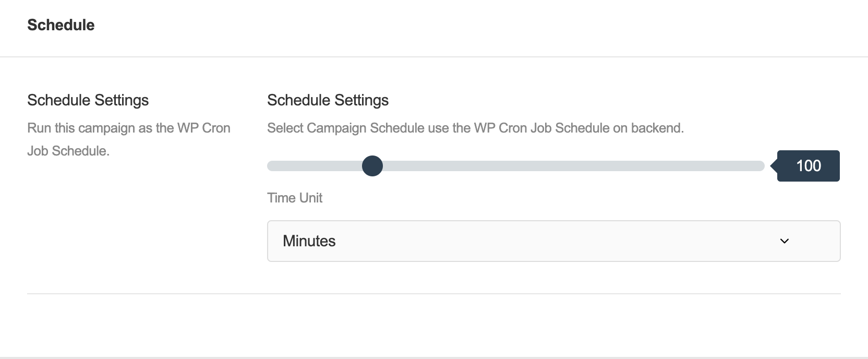
Task: Click the Time Unit label
Action: (x=295, y=198)
